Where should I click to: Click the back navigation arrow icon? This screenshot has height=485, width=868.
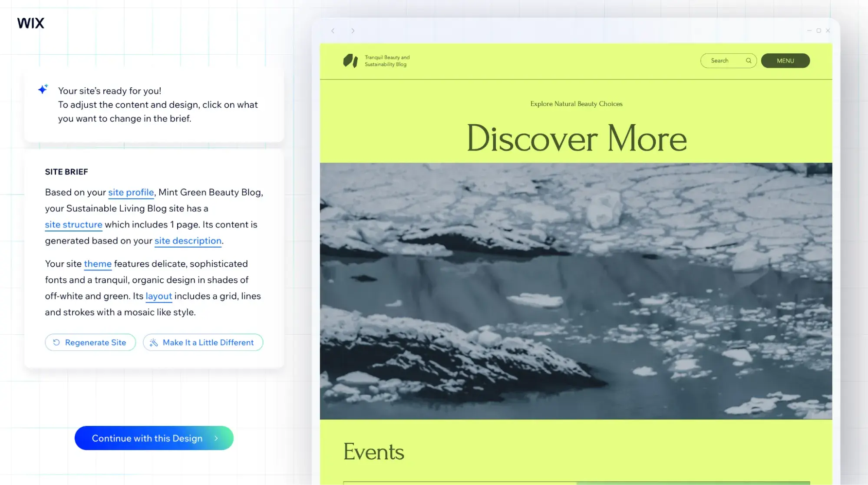(x=333, y=30)
